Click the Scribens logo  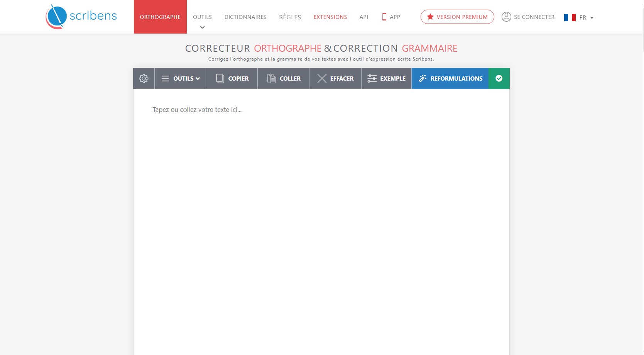(81, 17)
